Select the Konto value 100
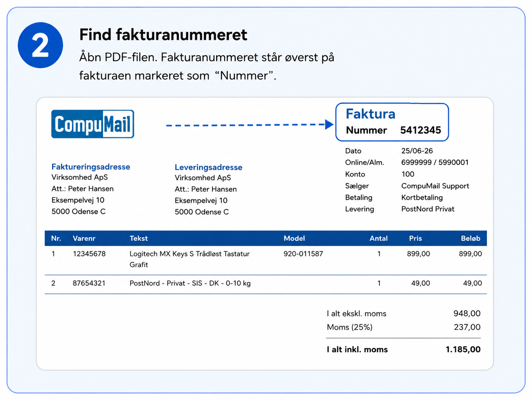 click(408, 174)
